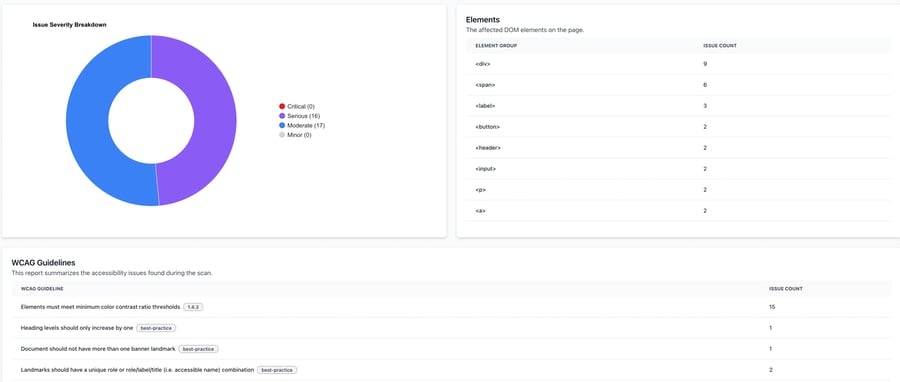Click the affected DOM elements description text

[525, 30]
